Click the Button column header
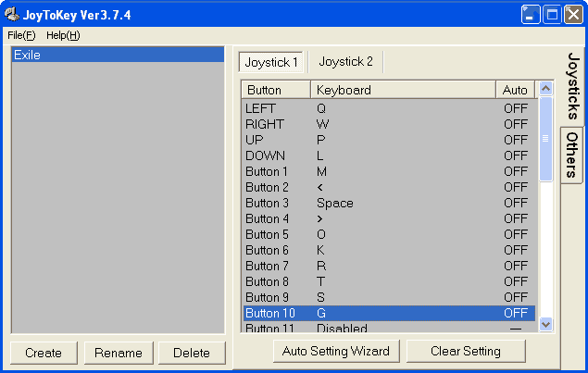This screenshot has height=373, width=588. [276, 90]
